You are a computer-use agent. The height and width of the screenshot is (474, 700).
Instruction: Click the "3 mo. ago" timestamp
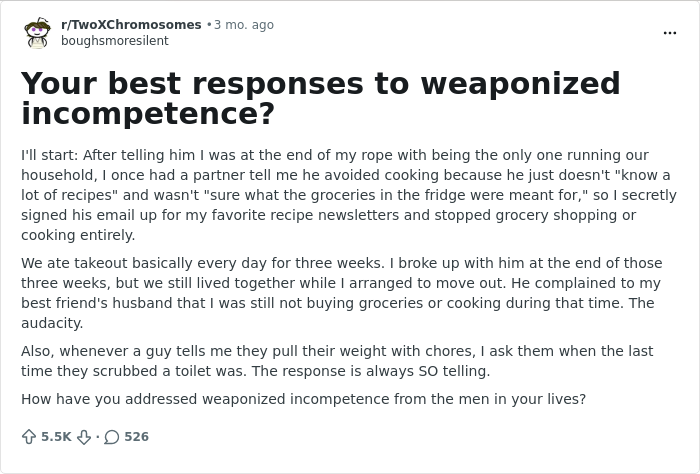pyautogui.click(x=243, y=24)
